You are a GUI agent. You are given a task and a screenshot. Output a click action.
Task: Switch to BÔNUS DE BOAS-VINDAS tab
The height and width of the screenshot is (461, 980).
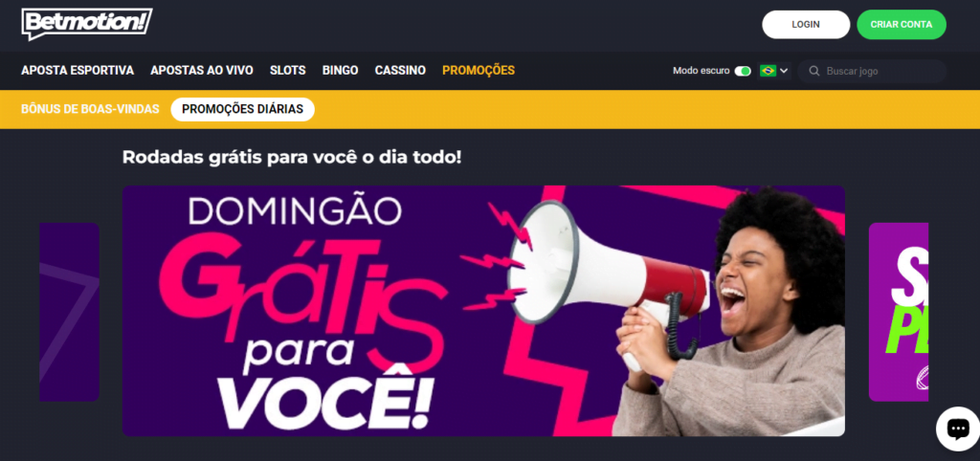click(x=90, y=109)
